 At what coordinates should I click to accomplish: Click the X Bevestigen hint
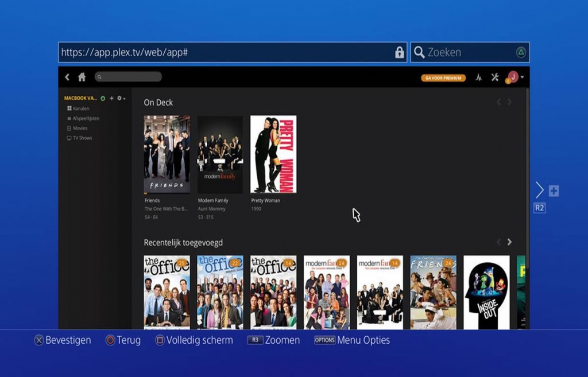coord(63,340)
